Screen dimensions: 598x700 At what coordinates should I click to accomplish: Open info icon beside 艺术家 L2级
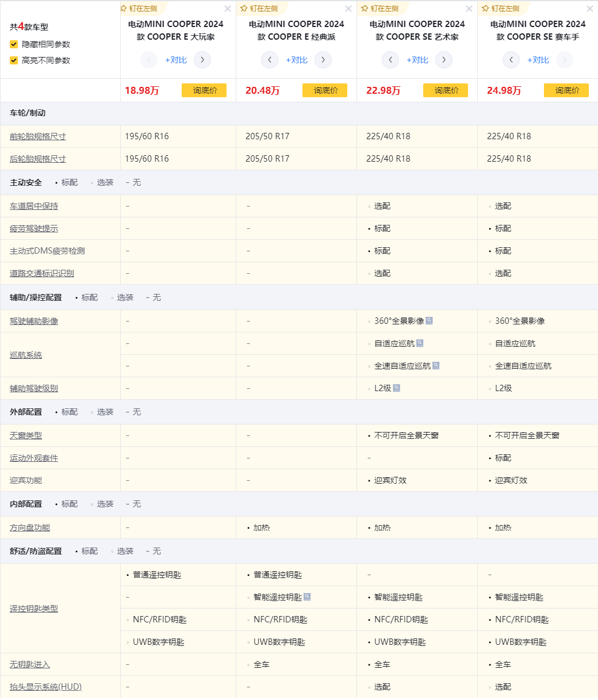click(396, 388)
